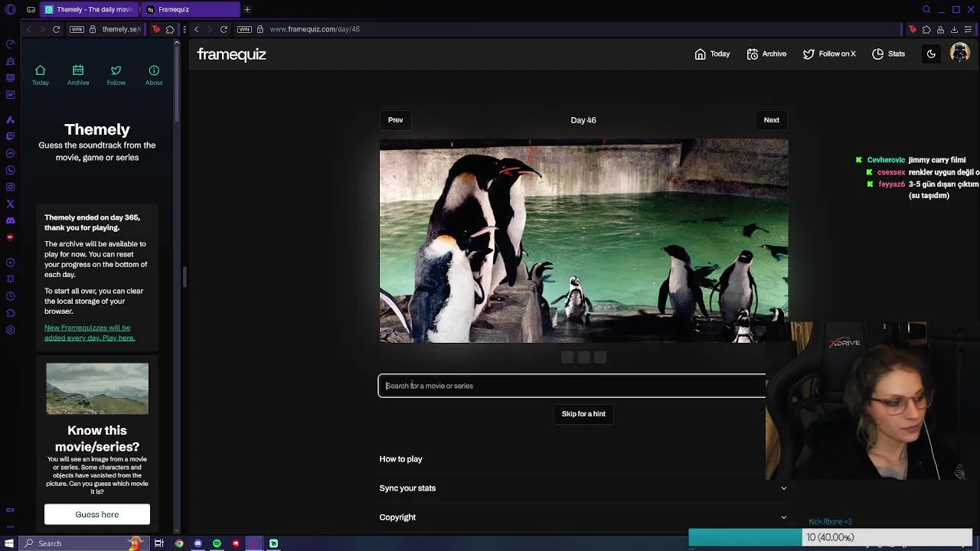Open the sidebar settings gear icon
This screenshot has width=980, height=551.
tap(10, 330)
